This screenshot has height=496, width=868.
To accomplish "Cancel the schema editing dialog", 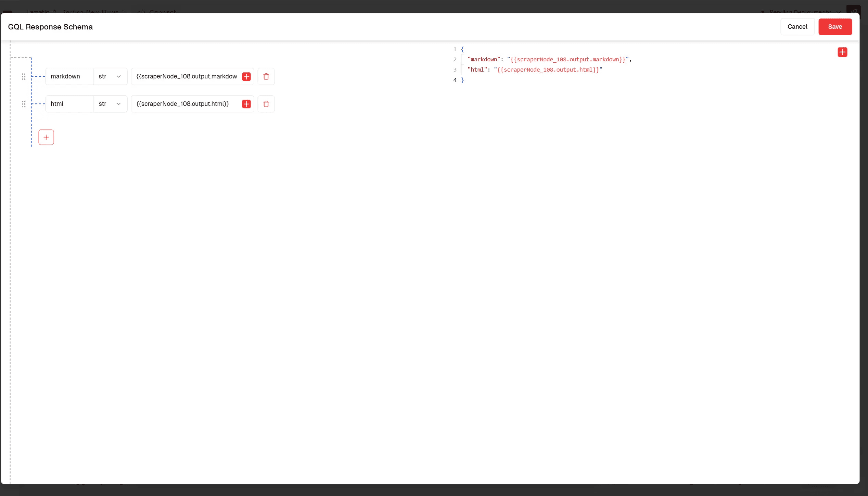I will (x=797, y=27).
